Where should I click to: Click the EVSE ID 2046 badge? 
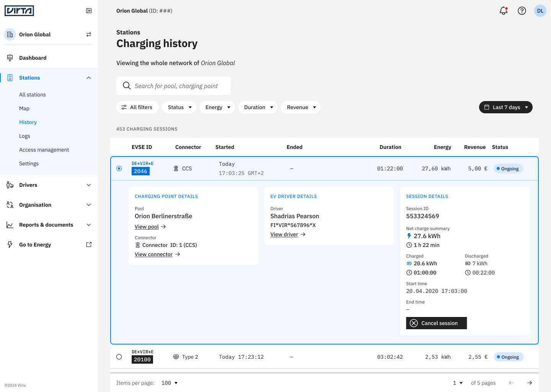(140, 171)
